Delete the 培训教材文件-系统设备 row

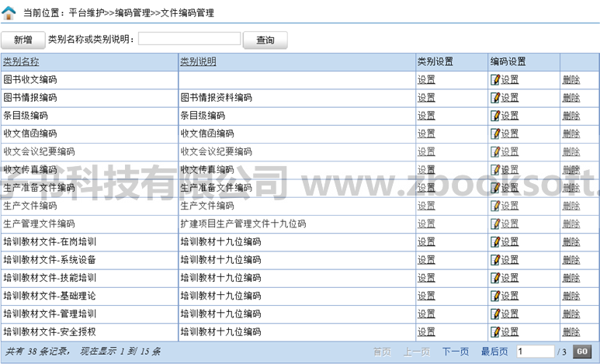(571, 259)
